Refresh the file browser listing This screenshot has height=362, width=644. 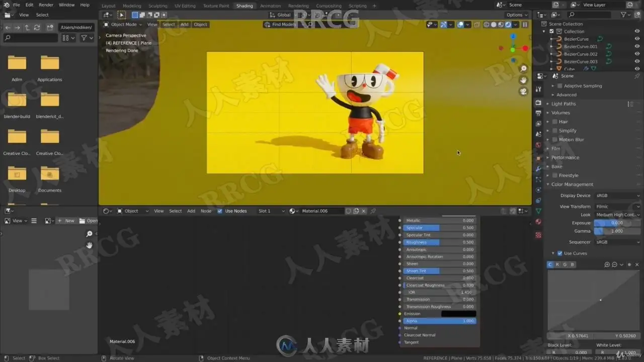coord(36,28)
